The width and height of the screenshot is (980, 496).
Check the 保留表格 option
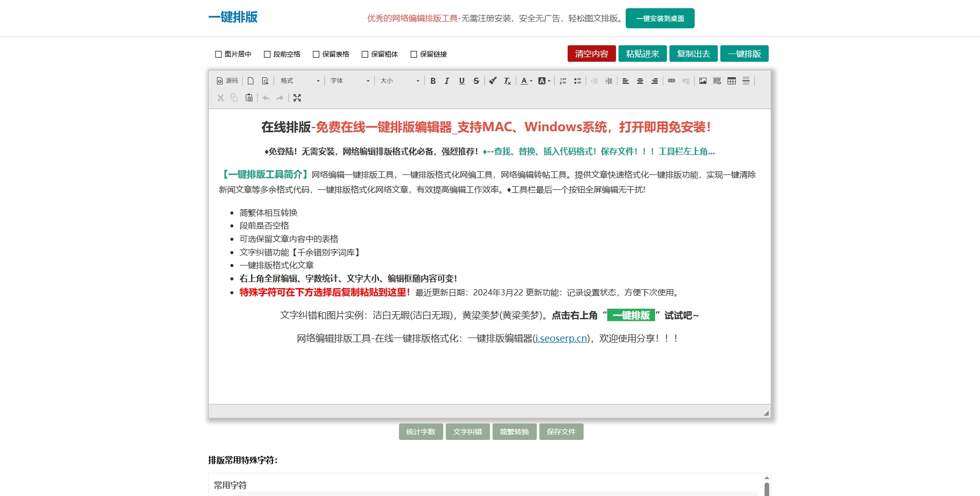pyautogui.click(x=316, y=54)
